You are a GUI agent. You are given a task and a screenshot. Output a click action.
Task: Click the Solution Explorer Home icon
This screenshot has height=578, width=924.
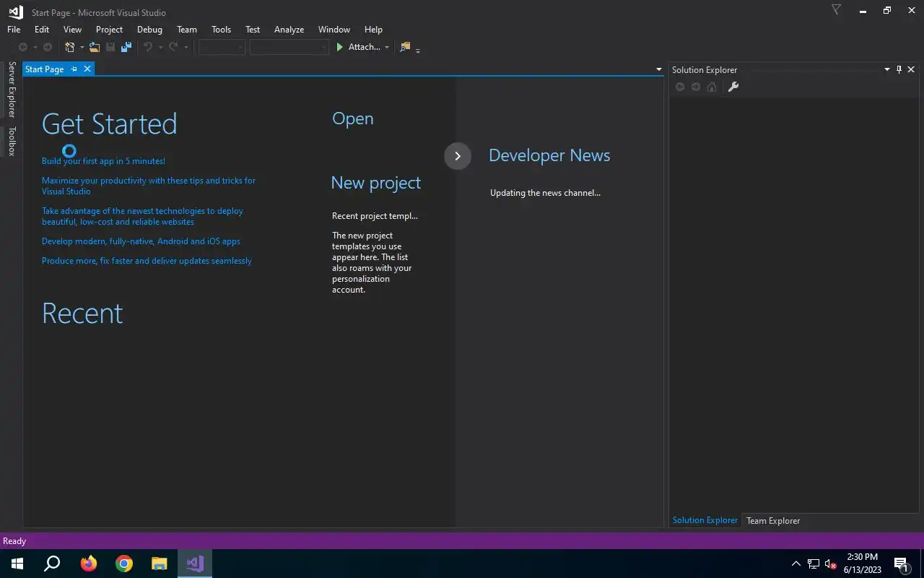tap(712, 87)
